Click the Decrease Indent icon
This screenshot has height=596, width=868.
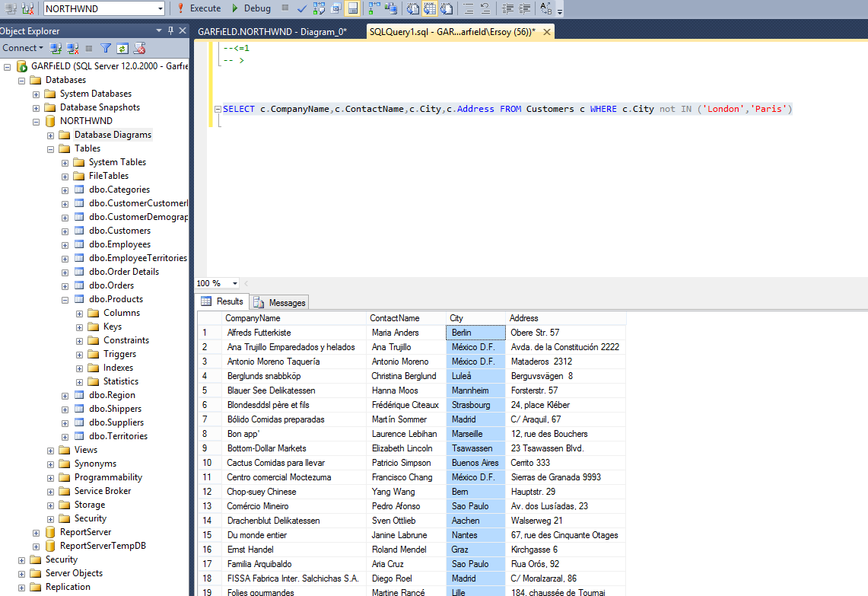click(x=507, y=8)
